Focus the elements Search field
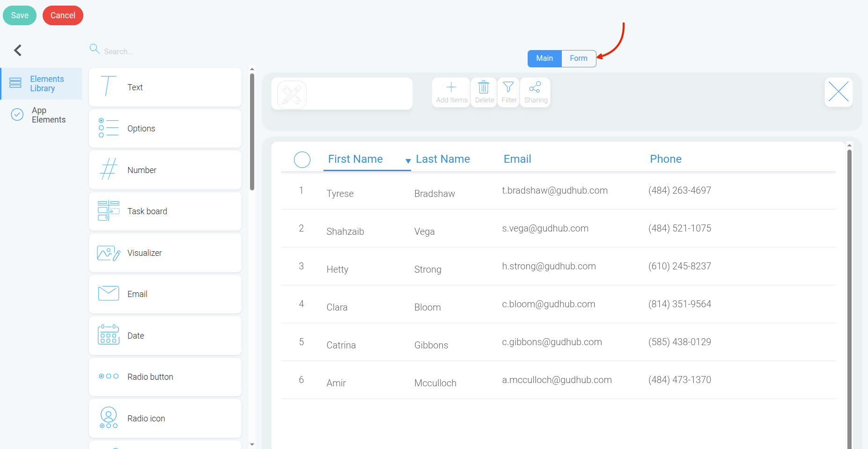Viewport: 868px width, 449px height. coord(165,51)
